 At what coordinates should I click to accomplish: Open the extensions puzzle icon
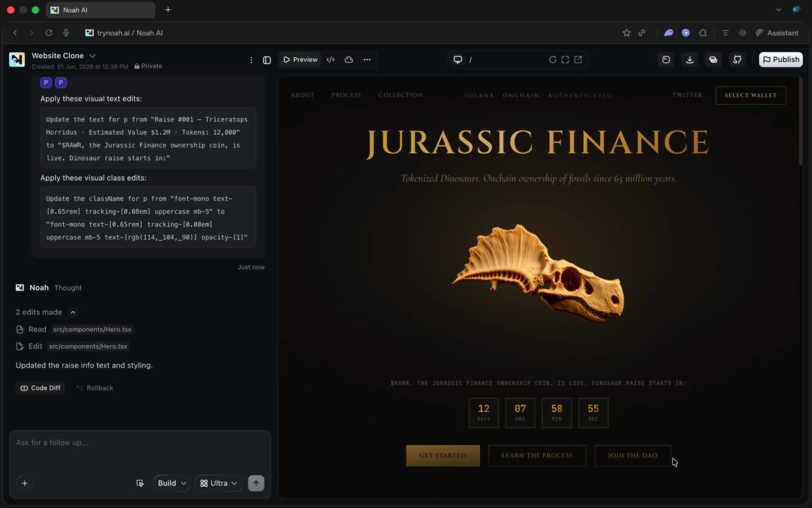point(703,32)
